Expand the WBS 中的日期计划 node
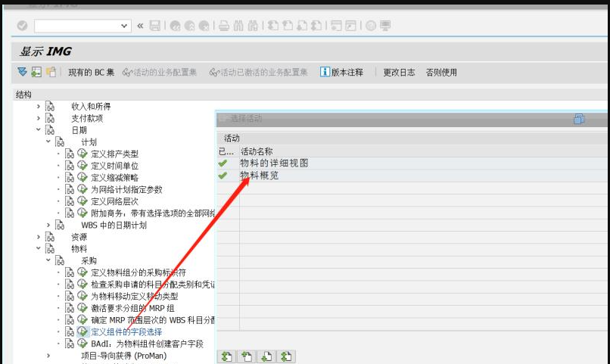This screenshot has height=364, width=610. click(x=48, y=225)
